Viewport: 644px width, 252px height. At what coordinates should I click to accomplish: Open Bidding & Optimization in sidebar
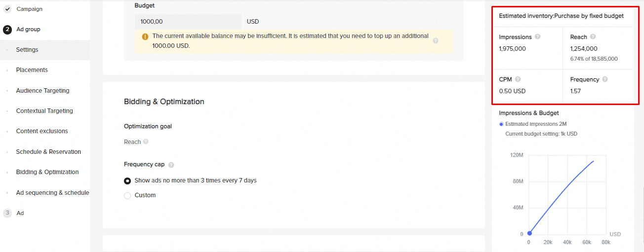point(47,172)
